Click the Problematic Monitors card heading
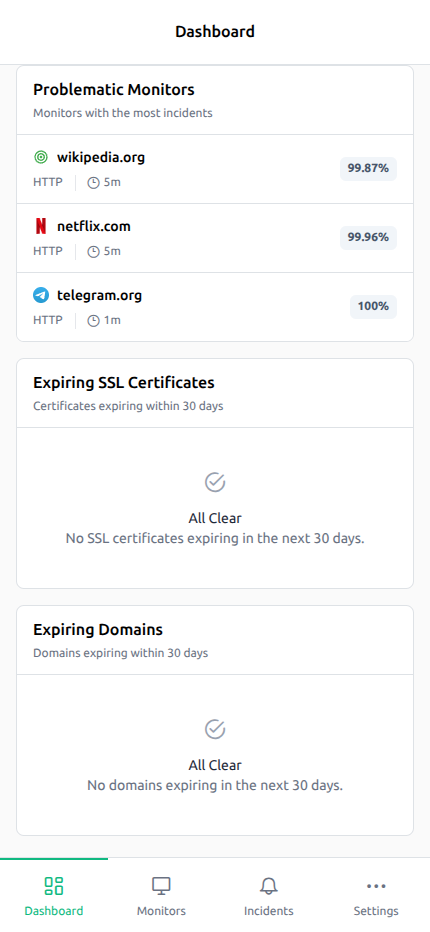 coord(114,90)
